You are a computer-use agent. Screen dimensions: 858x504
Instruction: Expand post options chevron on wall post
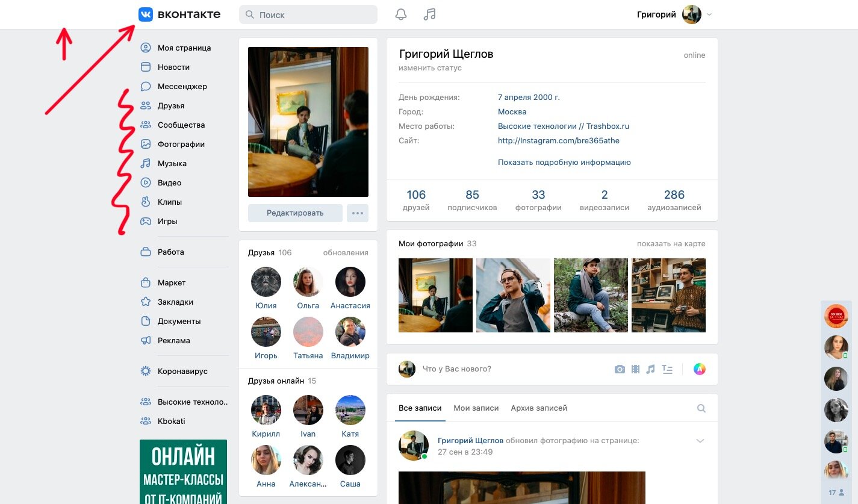point(700,441)
